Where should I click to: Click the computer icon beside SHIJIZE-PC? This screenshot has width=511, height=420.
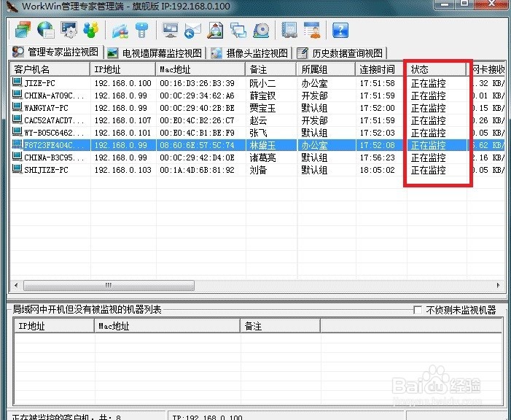click(17, 169)
